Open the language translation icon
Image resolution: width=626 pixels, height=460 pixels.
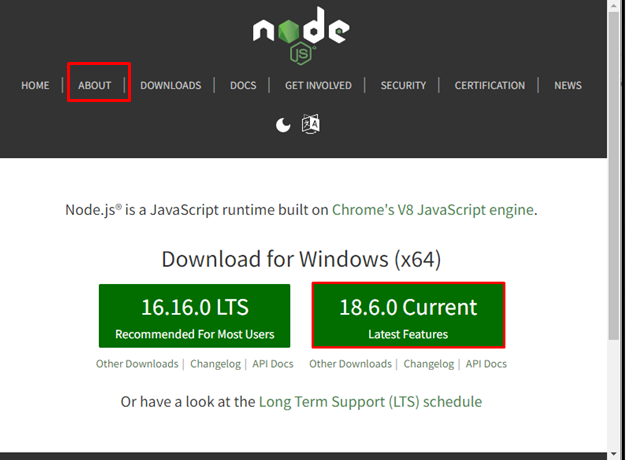[x=311, y=124]
